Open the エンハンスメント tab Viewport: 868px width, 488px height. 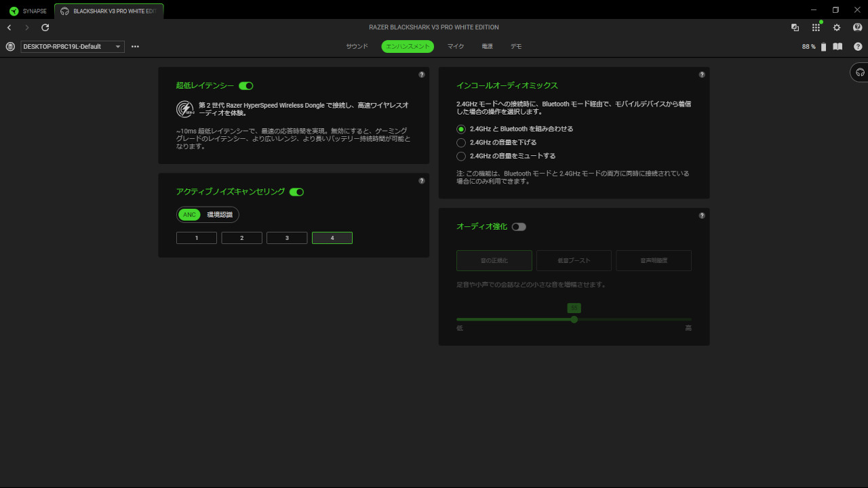[x=408, y=47]
